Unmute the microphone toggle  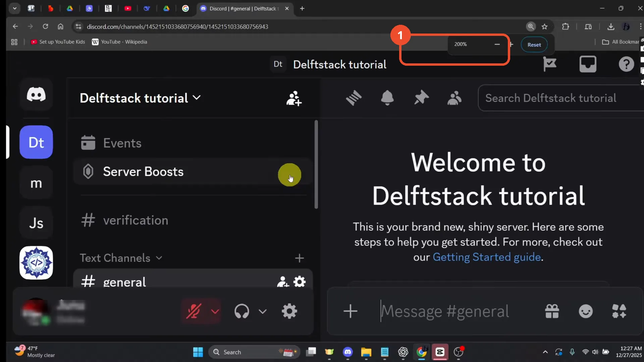[x=194, y=311]
